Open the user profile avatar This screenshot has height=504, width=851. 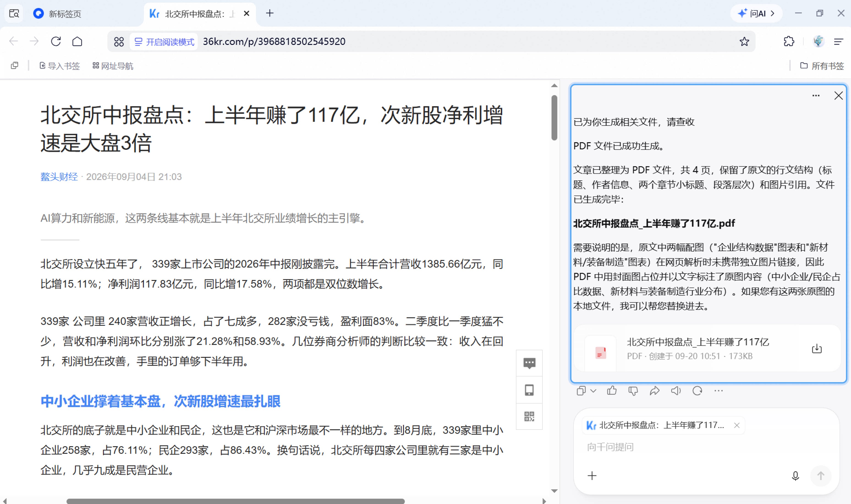point(818,41)
